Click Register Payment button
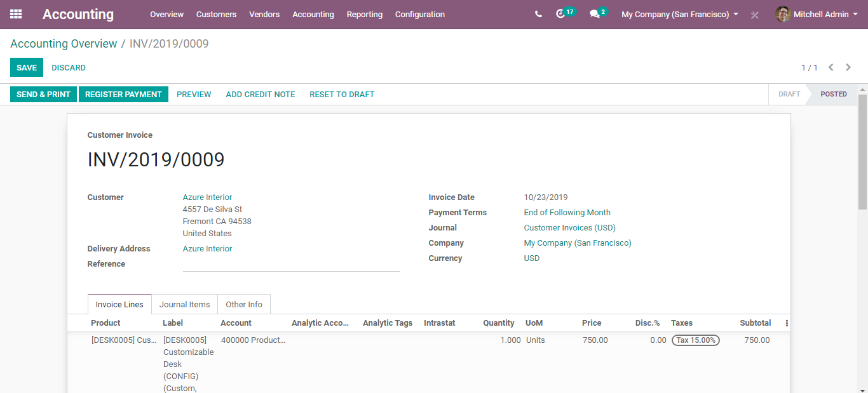Viewport: 868px width, 393px height. point(123,94)
